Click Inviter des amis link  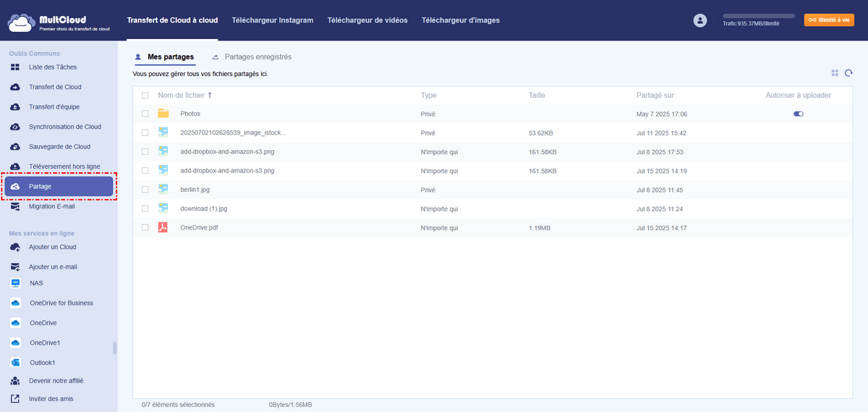coord(51,399)
